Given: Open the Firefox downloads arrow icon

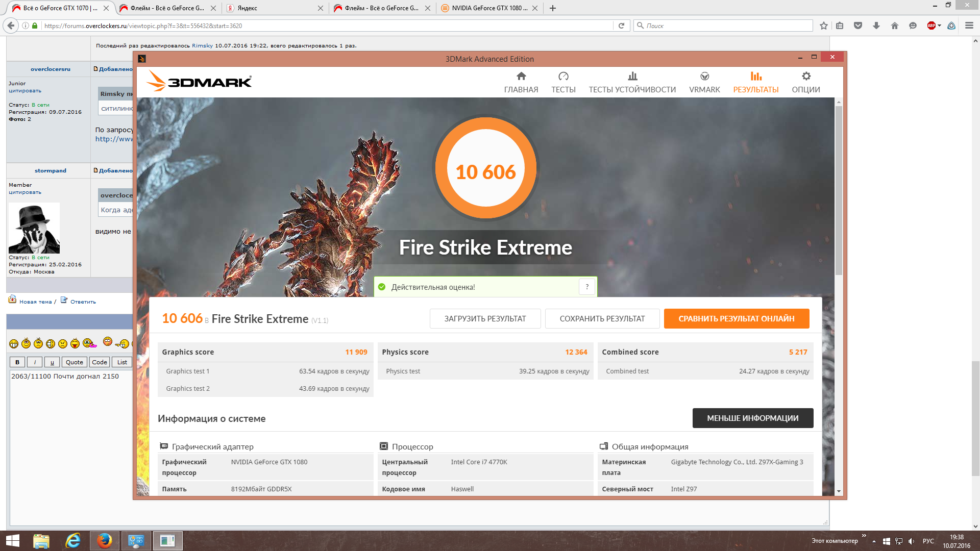Looking at the screenshot, I should tap(876, 26).
